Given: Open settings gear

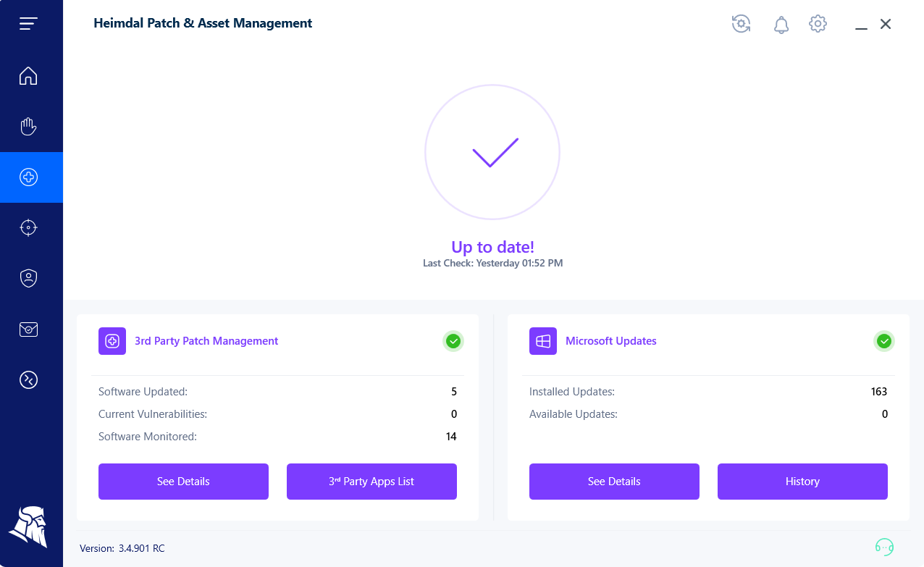Looking at the screenshot, I should pyautogui.click(x=818, y=24).
